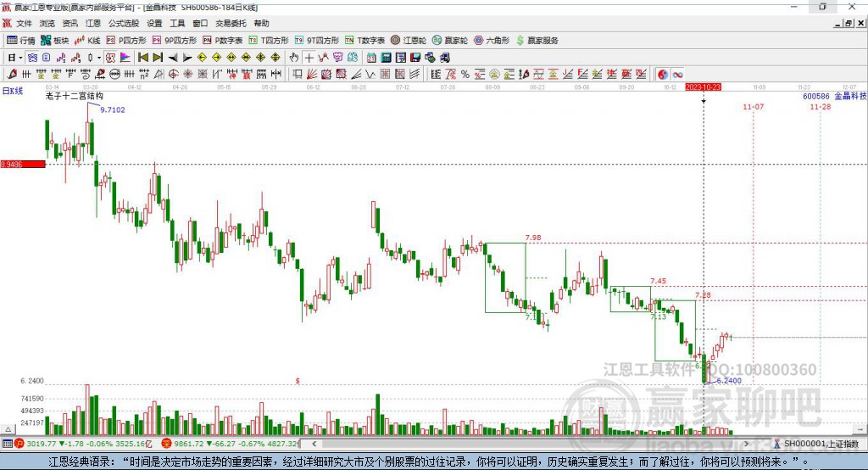This screenshot has width=868, height=470.
Task: Click the black left arrow icon
Action: [x=173, y=57]
